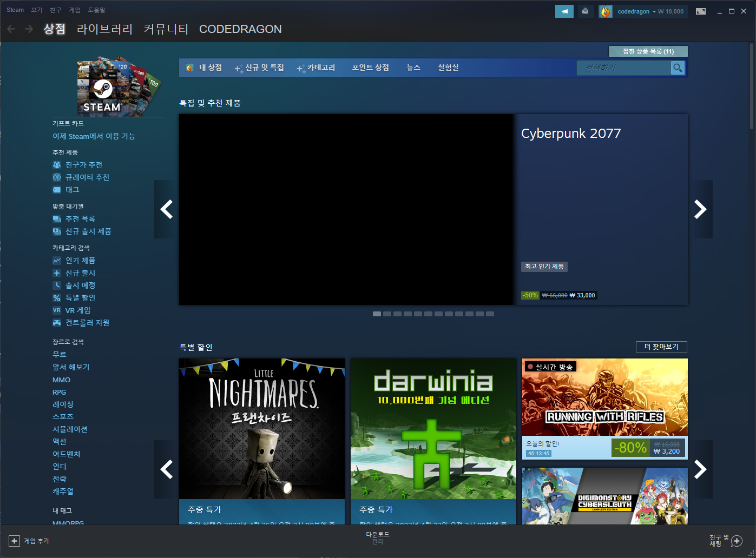Image resolution: width=756 pixels, height=558 pixels.
Task: Open the 내 상점 menu
Action: coord(204,68)
